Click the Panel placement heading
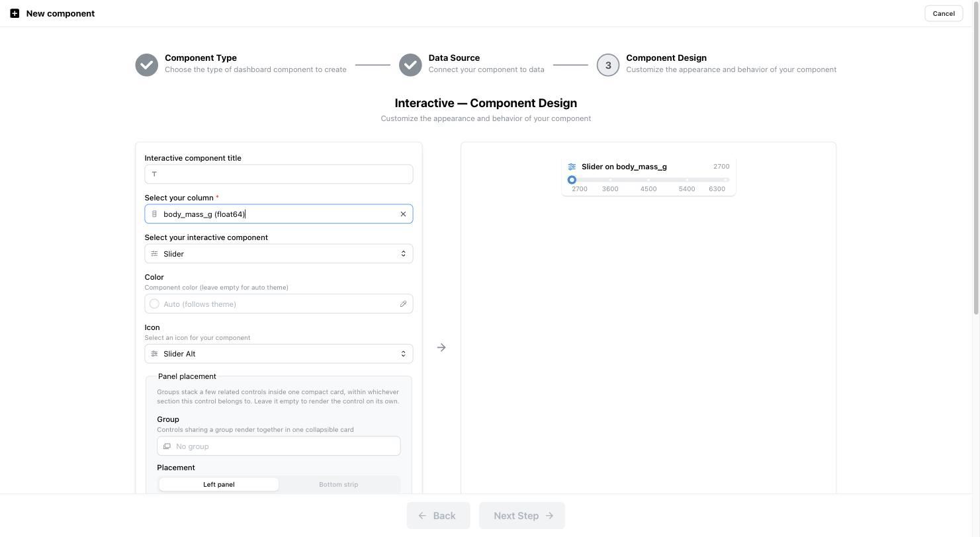This screenshot has width=980, height=537. [x=187, y=376]
